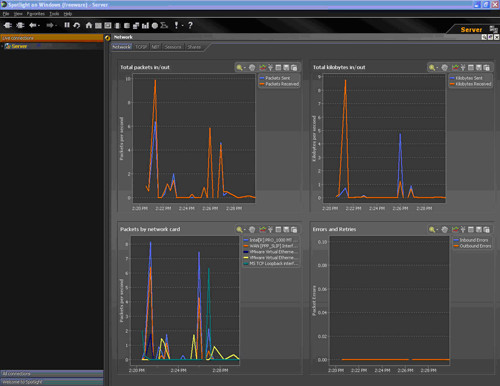Toggle Outbound Errors series in legend
The image size is (500, 386).
click(x=472, y=246)
